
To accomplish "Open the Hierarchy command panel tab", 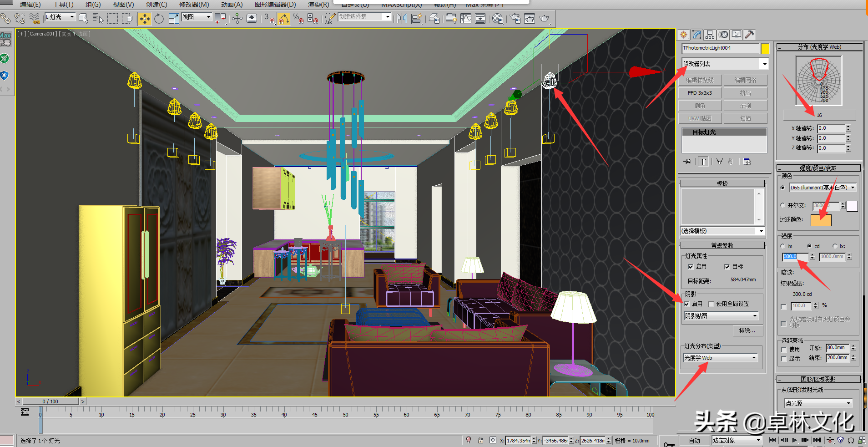I will coord(710,35).
